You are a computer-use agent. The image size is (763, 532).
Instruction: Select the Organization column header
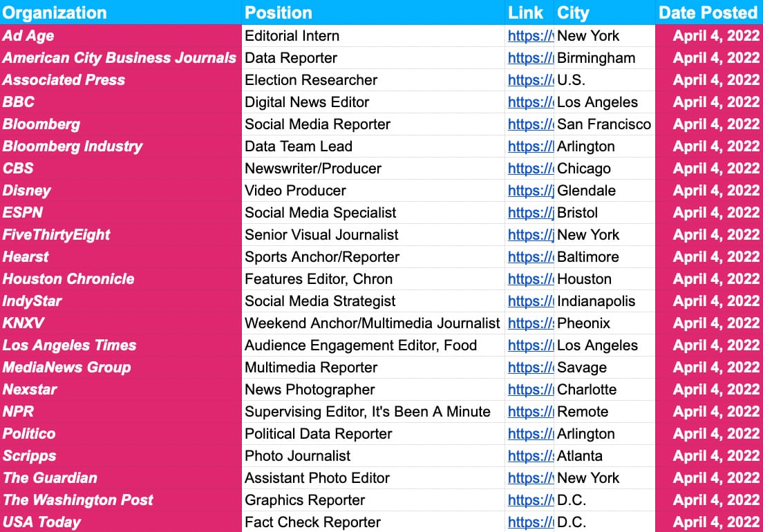click(x=55, y=12)
